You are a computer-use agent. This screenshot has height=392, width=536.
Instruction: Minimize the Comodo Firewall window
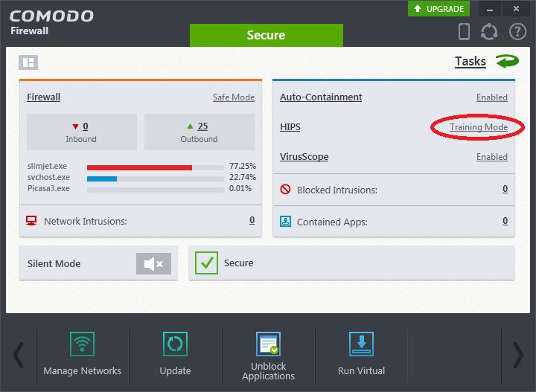point(490,8)
